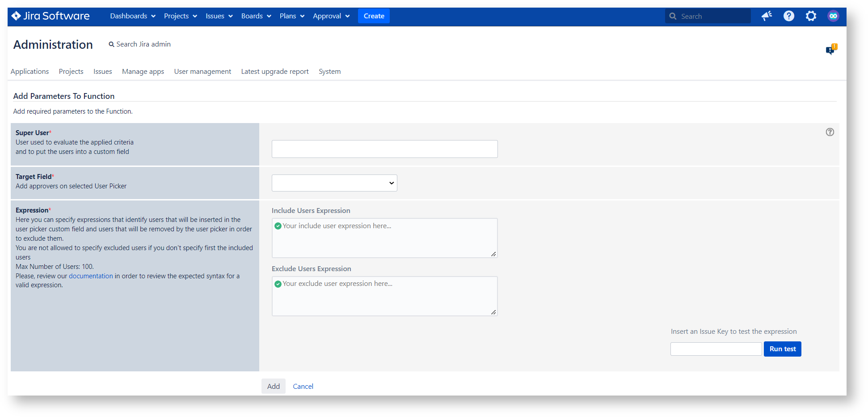Click the Super User text field
This screenshot has height=417, width=868.
tap(384, 149)
